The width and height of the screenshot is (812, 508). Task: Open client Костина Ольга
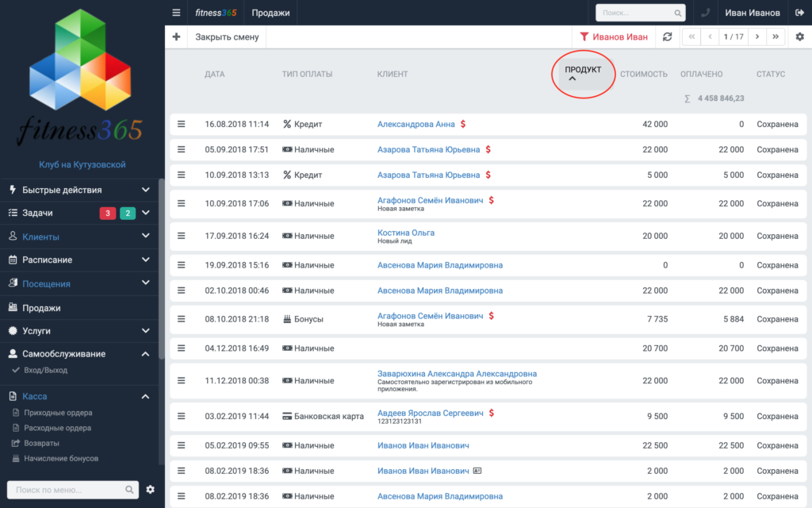pos(406,233)
